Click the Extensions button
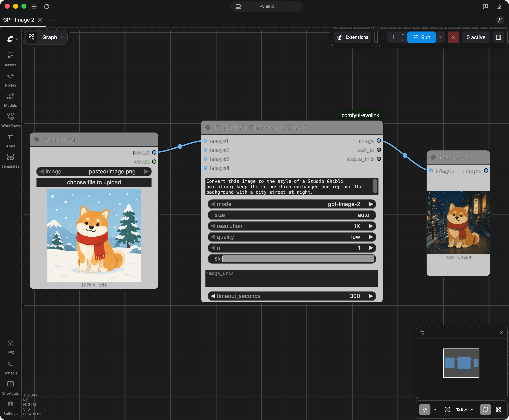Viewport: 509px width, 420px height. point(353,37)
